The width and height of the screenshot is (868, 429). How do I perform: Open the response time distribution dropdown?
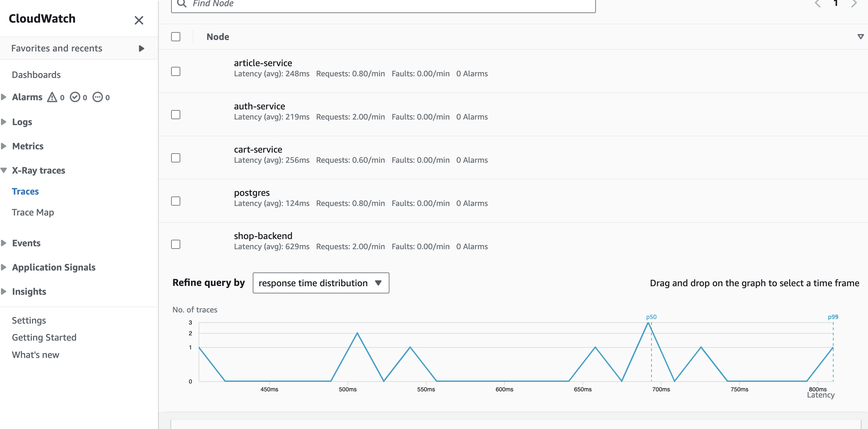[x=320, y=283]
